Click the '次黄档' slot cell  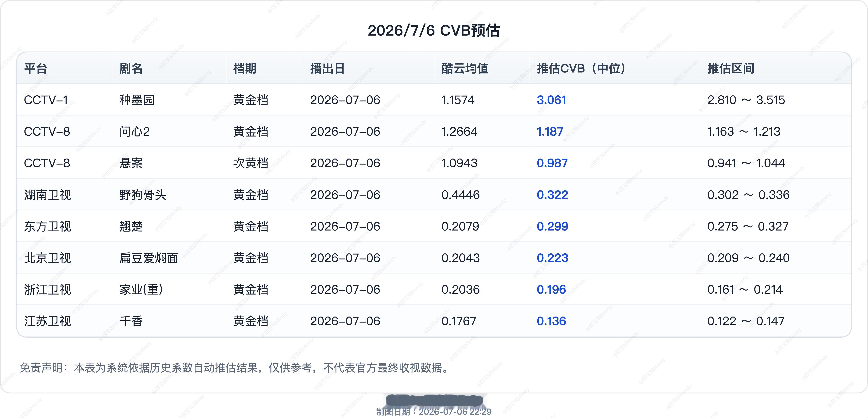click(x=251, y=163)
